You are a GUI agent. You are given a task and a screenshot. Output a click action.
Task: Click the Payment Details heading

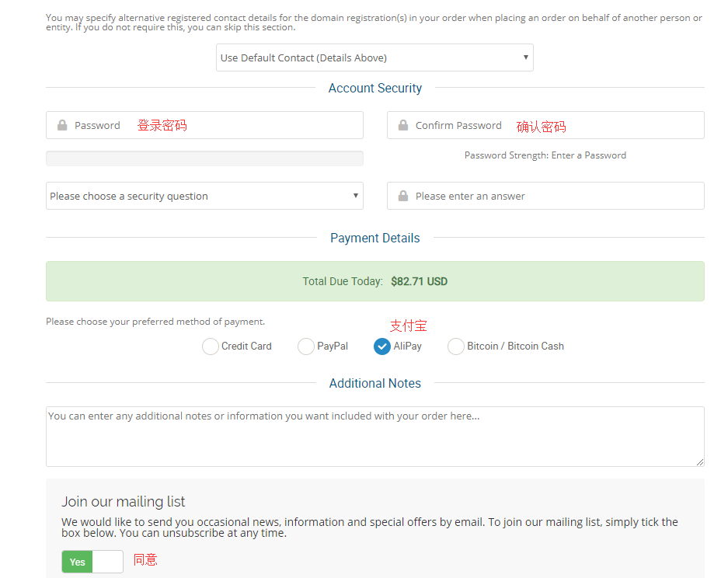tap(375, 238)
